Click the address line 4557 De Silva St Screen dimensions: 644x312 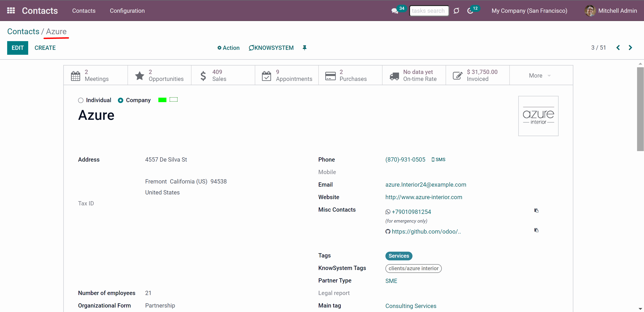pyautogui.click(x=166, y=160)
